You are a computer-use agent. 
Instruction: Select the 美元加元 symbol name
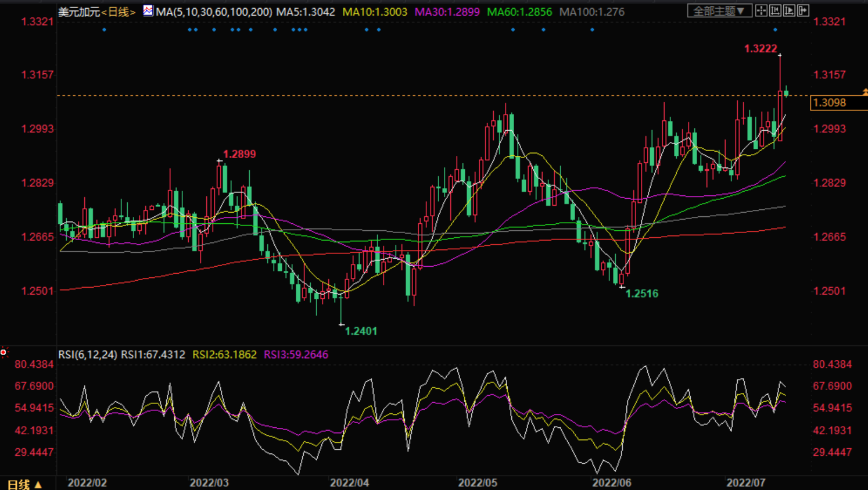click(x=79, y=12)
